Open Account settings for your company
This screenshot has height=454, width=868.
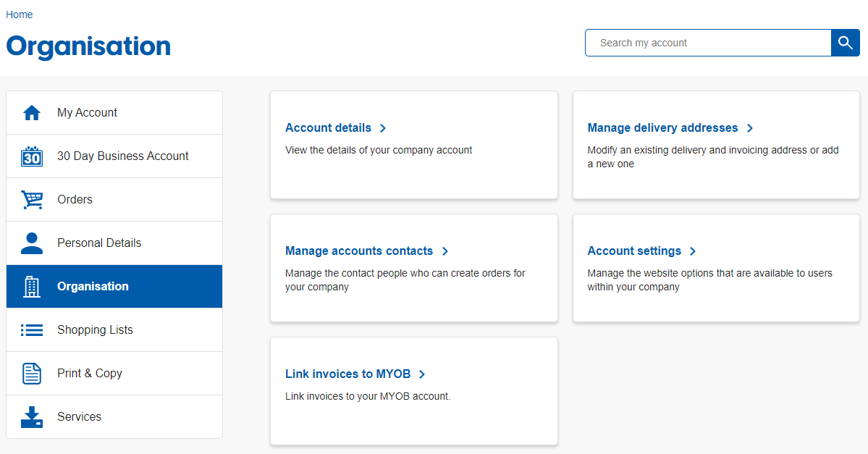tap(634, 251)
